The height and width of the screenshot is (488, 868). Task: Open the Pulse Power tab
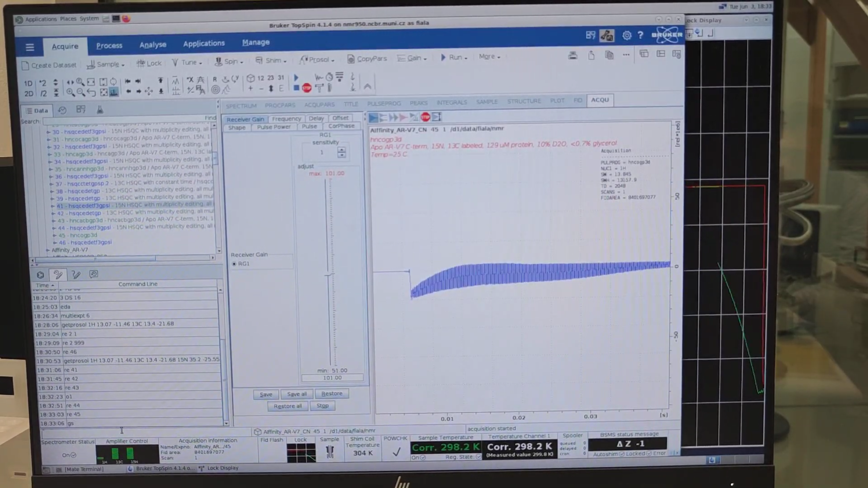[273, 127]
